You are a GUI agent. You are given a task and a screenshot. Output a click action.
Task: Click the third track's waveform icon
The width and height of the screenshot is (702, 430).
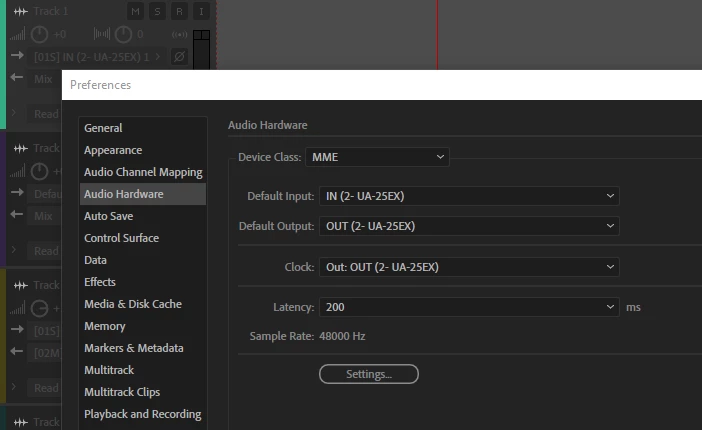(21, 285)
